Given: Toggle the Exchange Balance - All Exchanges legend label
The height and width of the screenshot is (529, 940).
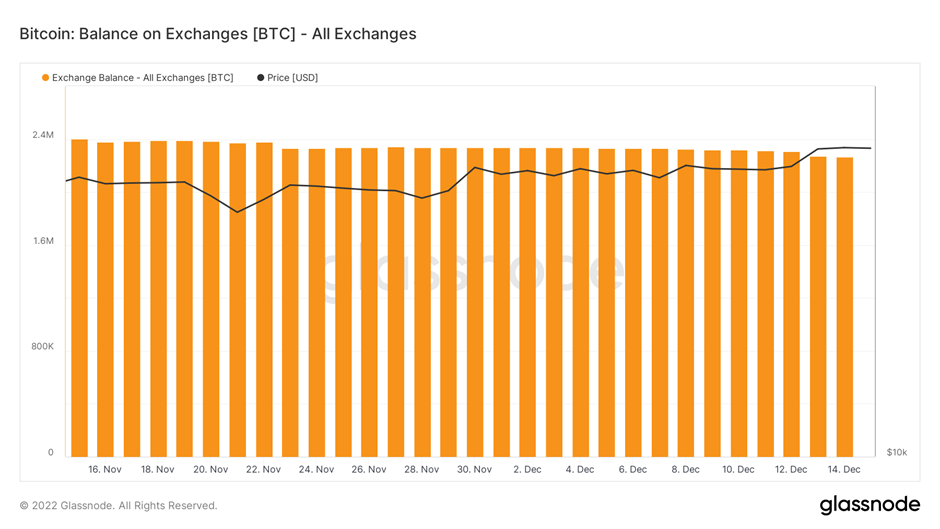Looking at the screenshot, I should tap(142, 78).
